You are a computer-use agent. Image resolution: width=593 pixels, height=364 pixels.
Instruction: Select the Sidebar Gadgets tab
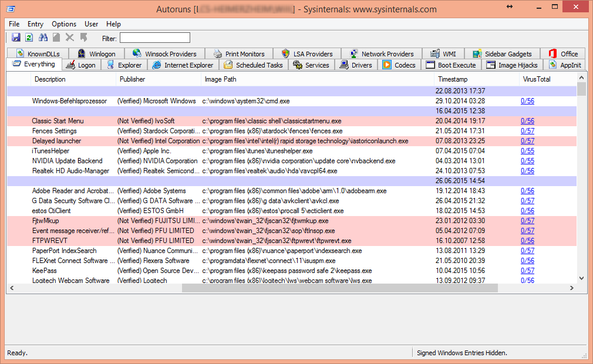[502, 53]
